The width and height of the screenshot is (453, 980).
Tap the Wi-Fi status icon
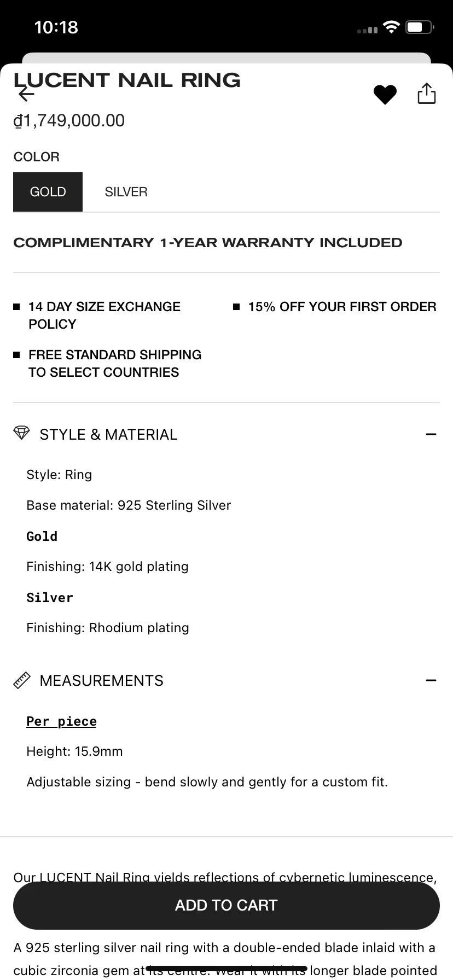pyautogui.click(x=391, y=27)
